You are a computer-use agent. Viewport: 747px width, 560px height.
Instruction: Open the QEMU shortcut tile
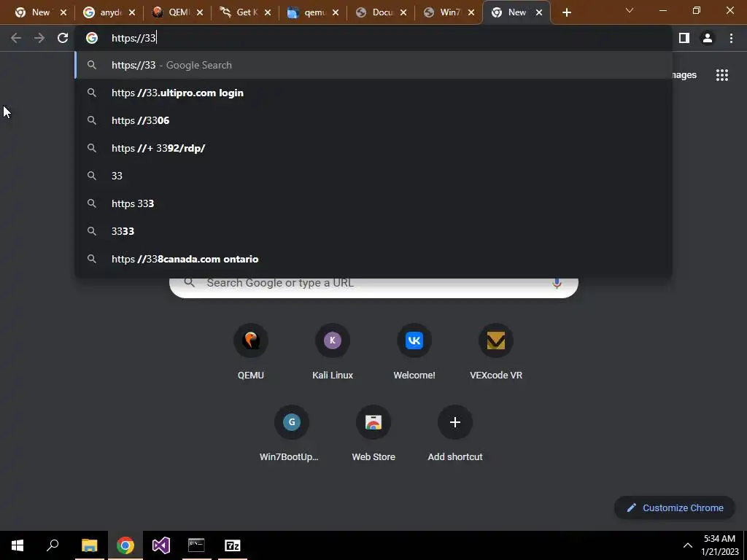click(x=251, y=352)
